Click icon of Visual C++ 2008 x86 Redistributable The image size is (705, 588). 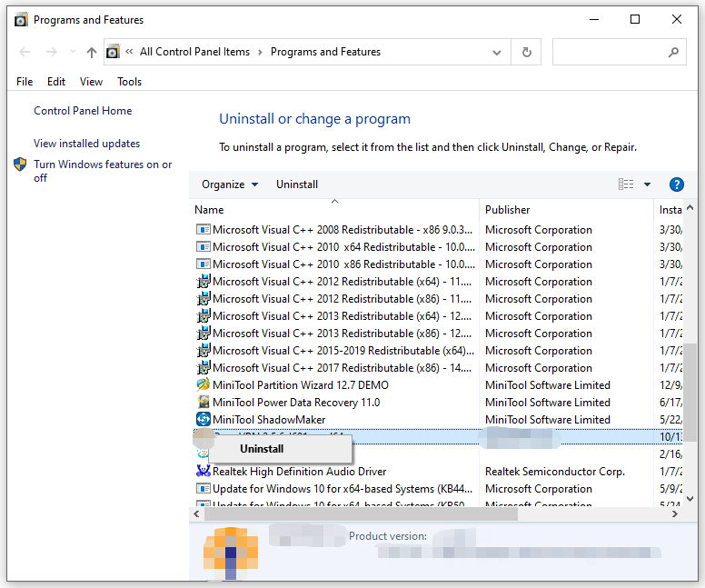pyautogui.click(x=204, y=229)
